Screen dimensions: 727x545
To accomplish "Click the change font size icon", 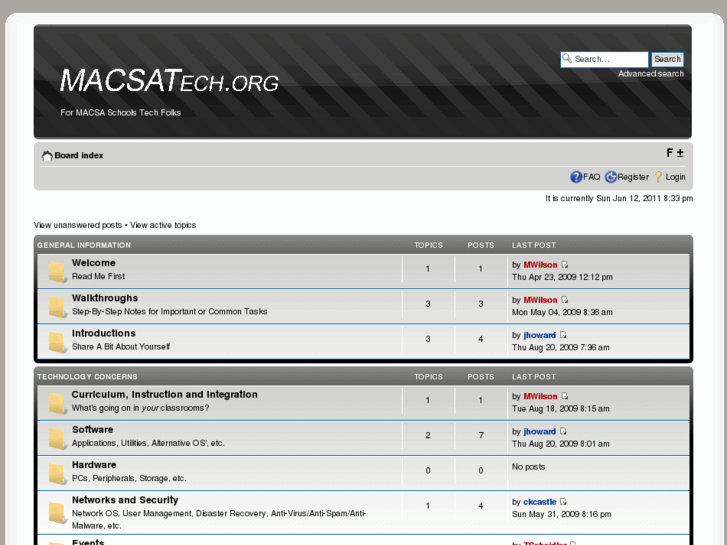I will pos(675,153).
